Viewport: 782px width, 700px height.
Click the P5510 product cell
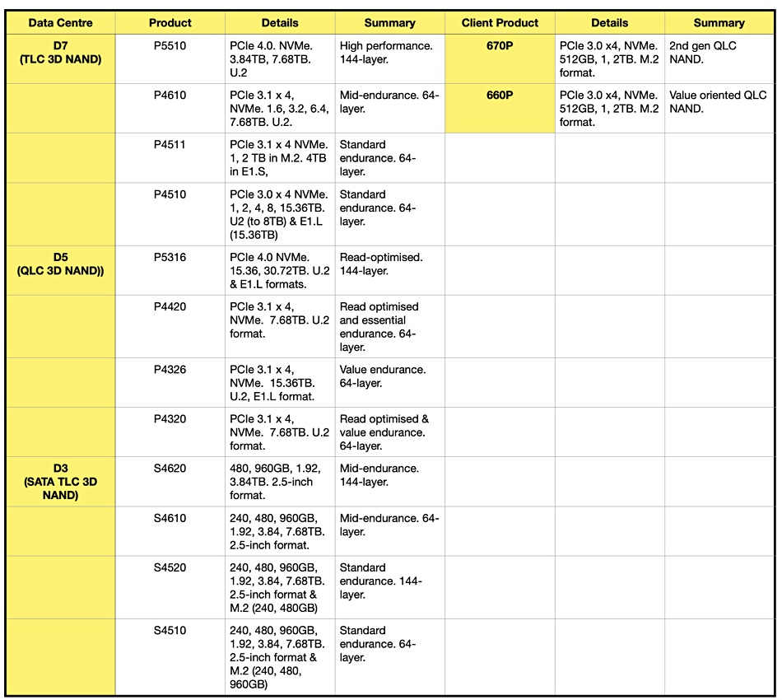(170, 58)
